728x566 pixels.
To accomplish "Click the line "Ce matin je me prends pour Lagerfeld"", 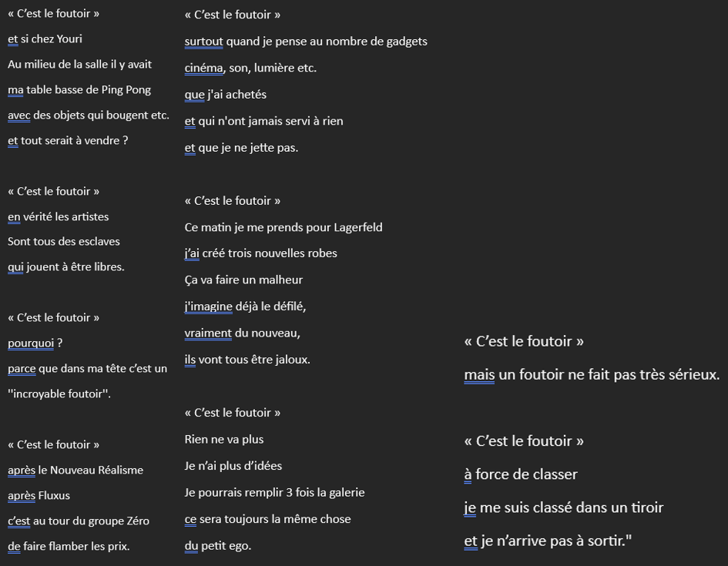I will tap(283, 227).
